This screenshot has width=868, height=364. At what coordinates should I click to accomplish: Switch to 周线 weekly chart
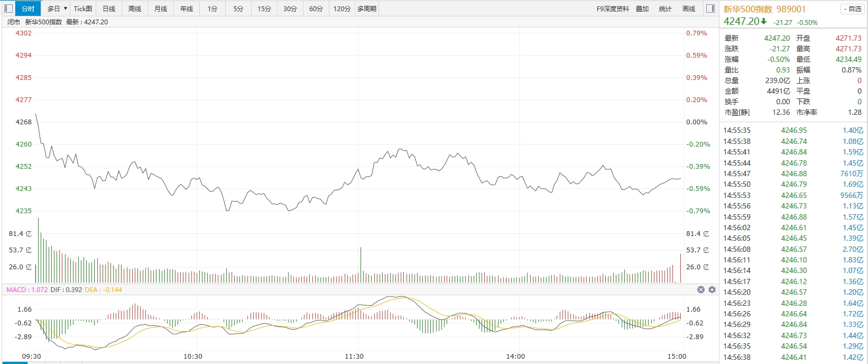(x=135, y=8)
